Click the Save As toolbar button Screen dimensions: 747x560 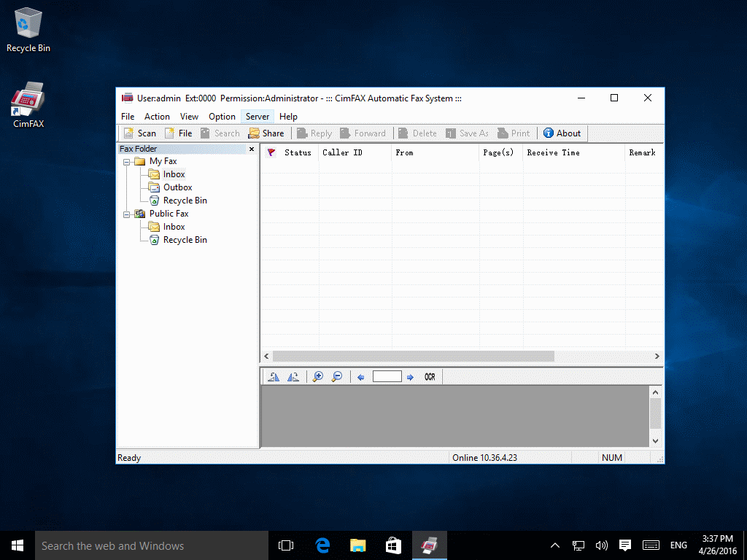(x=467, y=133)
